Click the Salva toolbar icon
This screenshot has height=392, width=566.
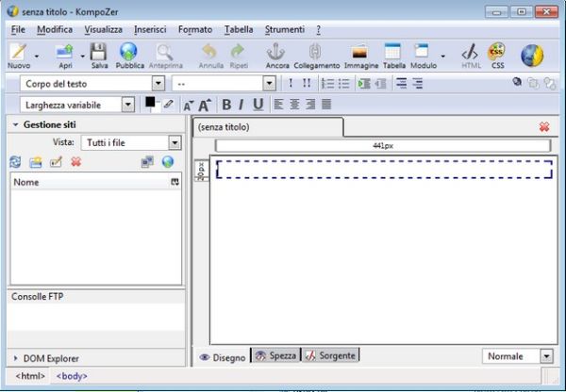(x=99, y=55)
